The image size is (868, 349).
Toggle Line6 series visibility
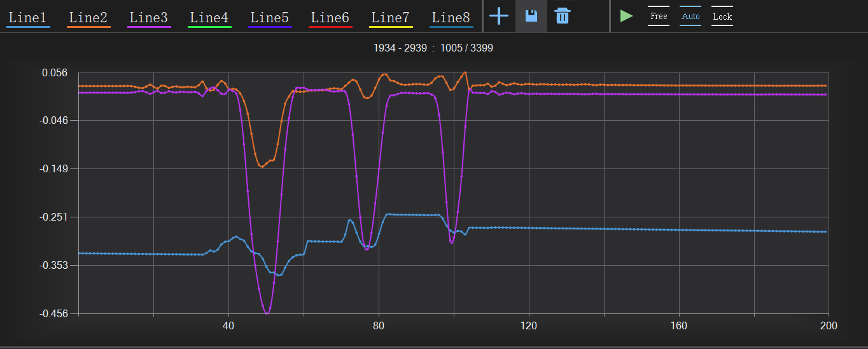pyautogui.click(x=331, y=18)
